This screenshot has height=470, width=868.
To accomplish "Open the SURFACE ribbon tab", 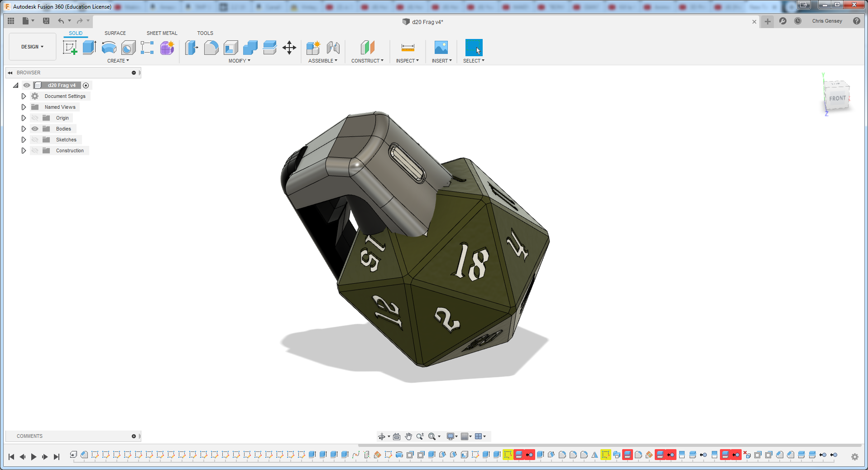I will click(115, 33).
